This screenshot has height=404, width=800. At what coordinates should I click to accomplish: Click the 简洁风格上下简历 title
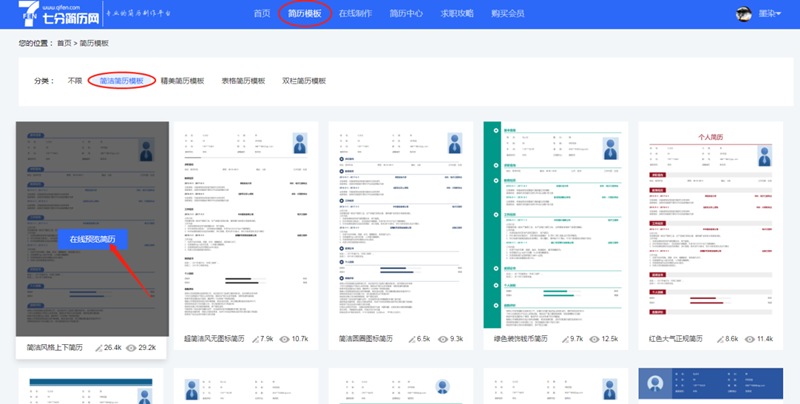[x=55, y=348]
